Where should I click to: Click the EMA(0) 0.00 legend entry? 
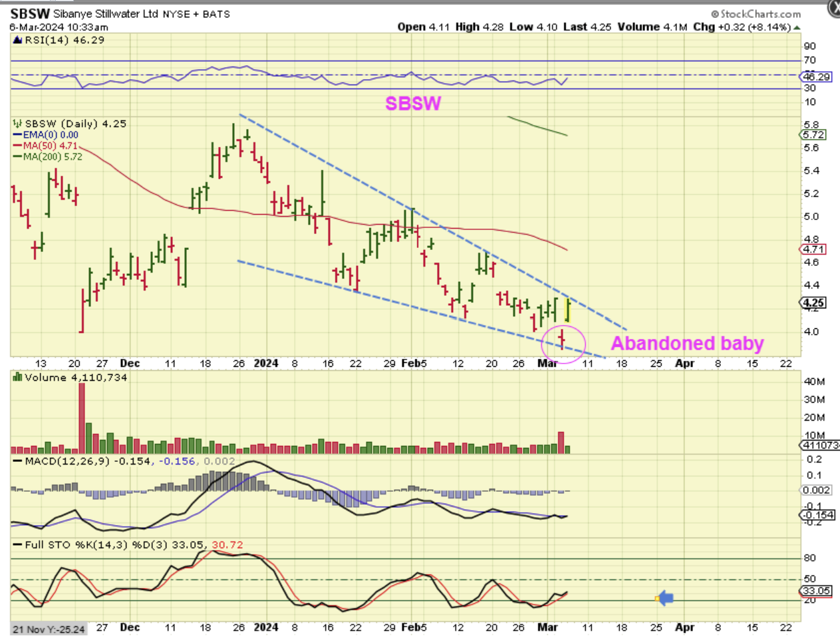[51, 135]
